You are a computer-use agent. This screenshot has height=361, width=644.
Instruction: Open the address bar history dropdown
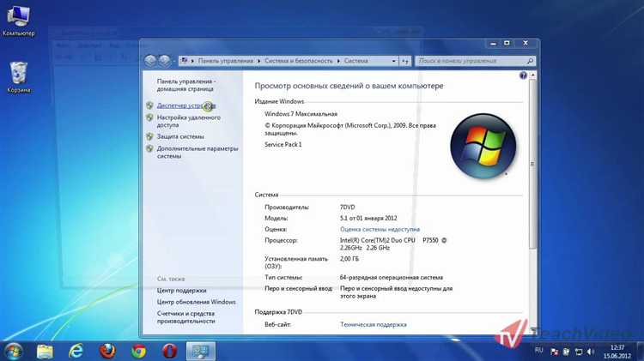tap(393, 61)
